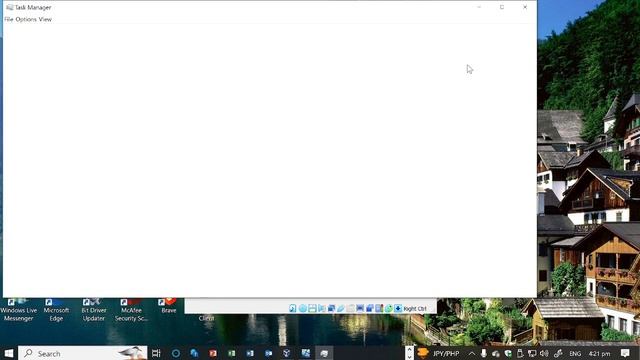Open the File menu in Task Manager

point(9,19)
